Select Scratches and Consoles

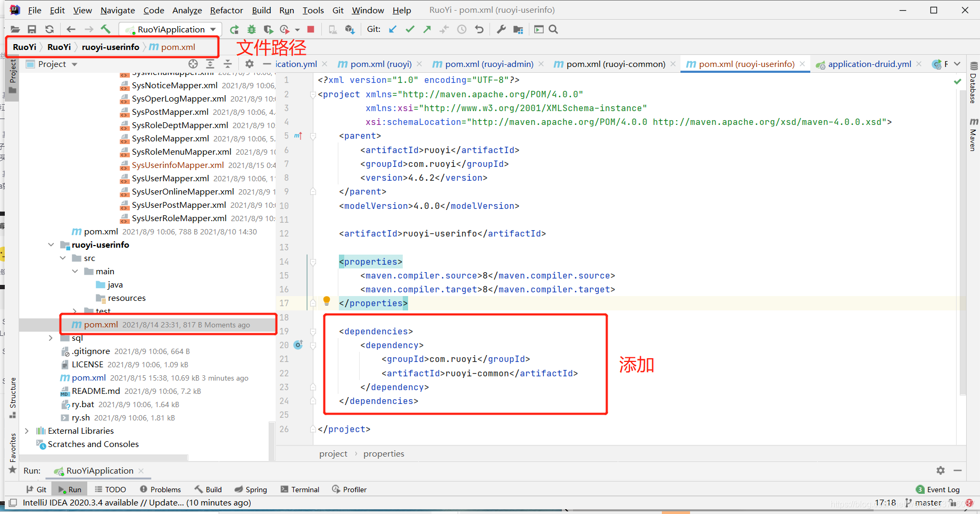pyautogui.click(x=93, y=444)
